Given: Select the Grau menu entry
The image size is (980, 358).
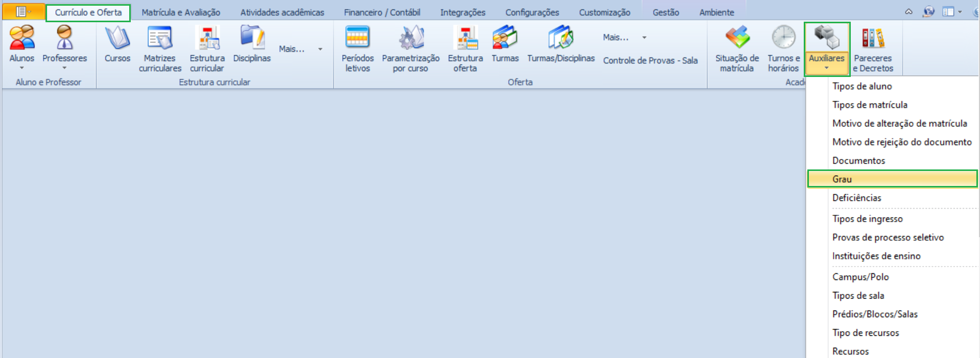Looking at the screenshot, I should click(x=892, y=179).
